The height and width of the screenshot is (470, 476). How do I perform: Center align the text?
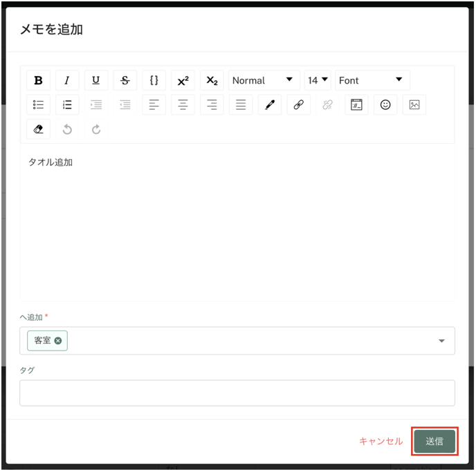click(183, 105)
